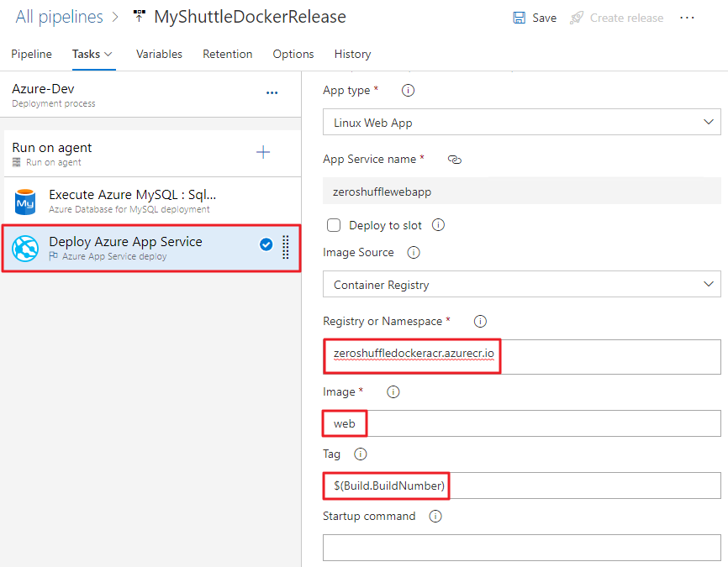
Task: Click the Azure MySQL database task icon
Action: click(x=25, y=202)
